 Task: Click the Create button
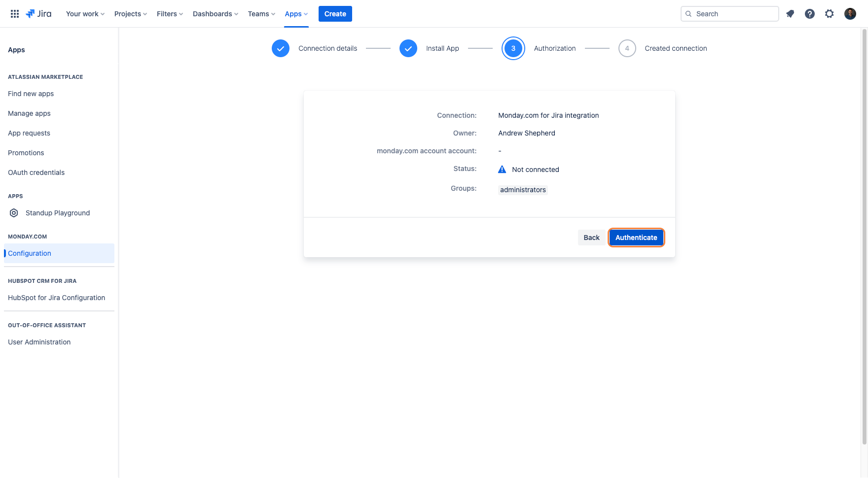pyautogui.click(x=335, y=14)
